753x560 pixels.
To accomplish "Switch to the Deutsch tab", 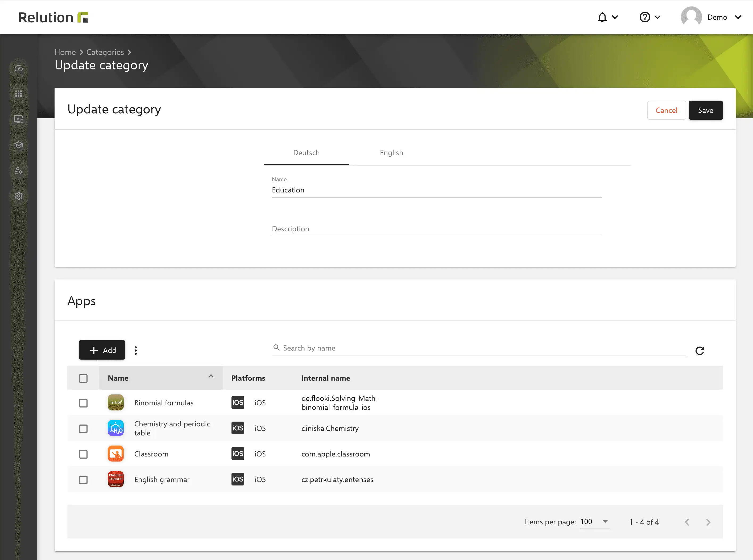I will click(306, 153).
